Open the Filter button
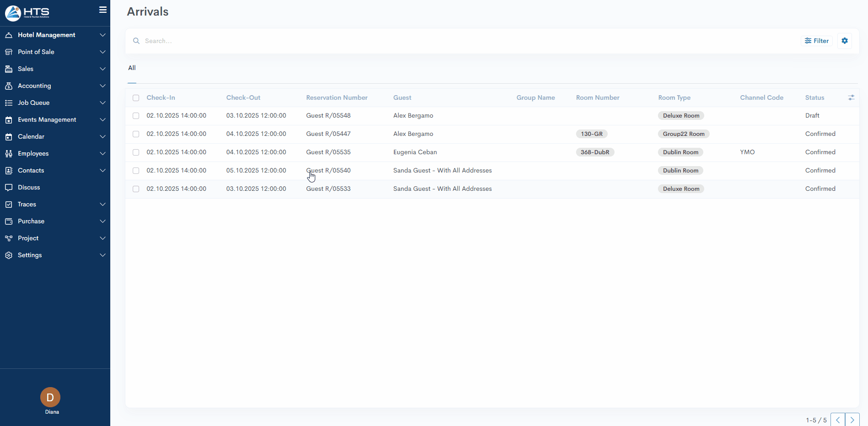This screenshot has height=426, width=868. (x=817, y=41)
